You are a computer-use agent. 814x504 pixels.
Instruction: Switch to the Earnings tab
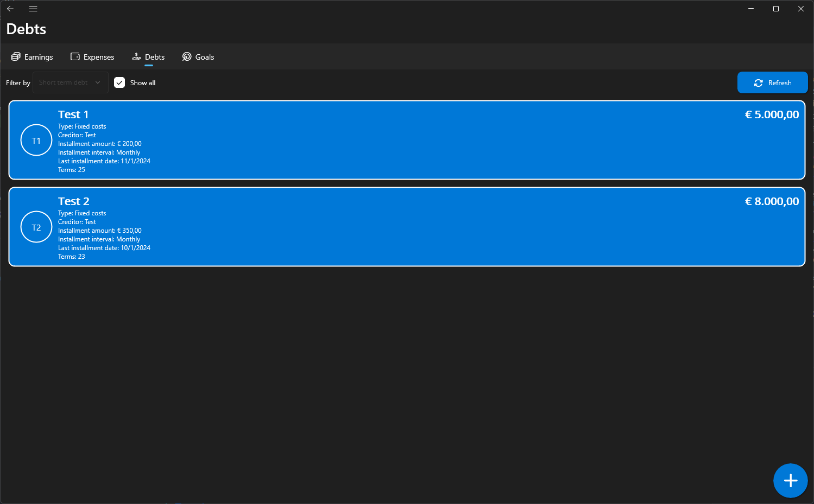[x=32, y=57]
